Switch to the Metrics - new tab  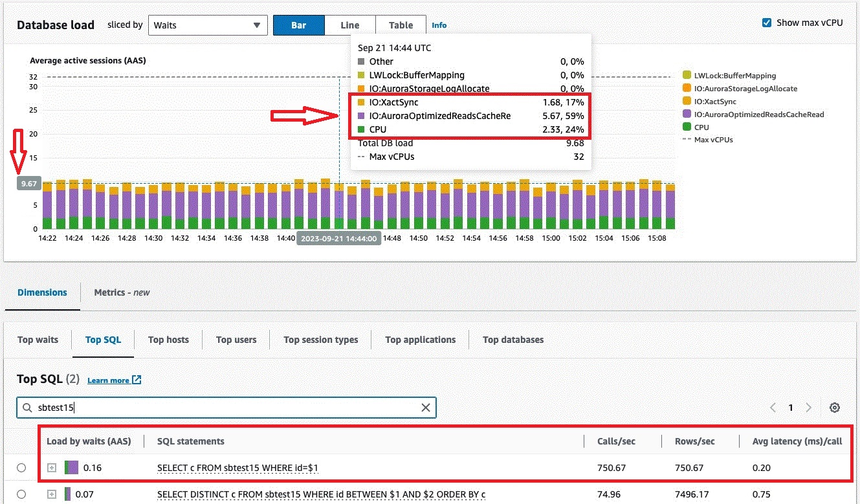[x=122, y=292]
